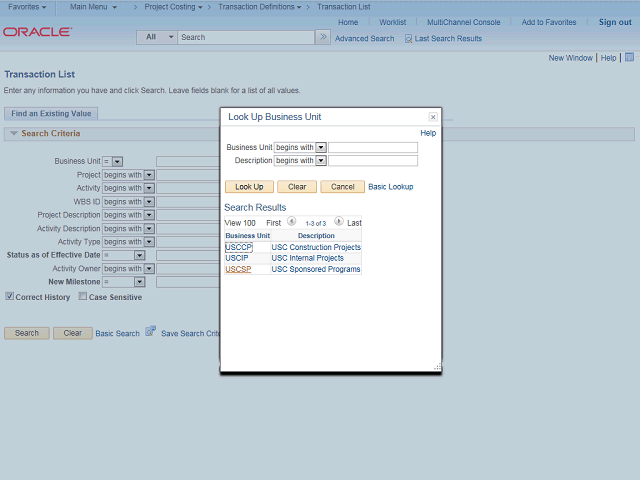Viewport: 640px width, 480px height.
Task: Select business unit USCCP
Action: coord(239,247)
